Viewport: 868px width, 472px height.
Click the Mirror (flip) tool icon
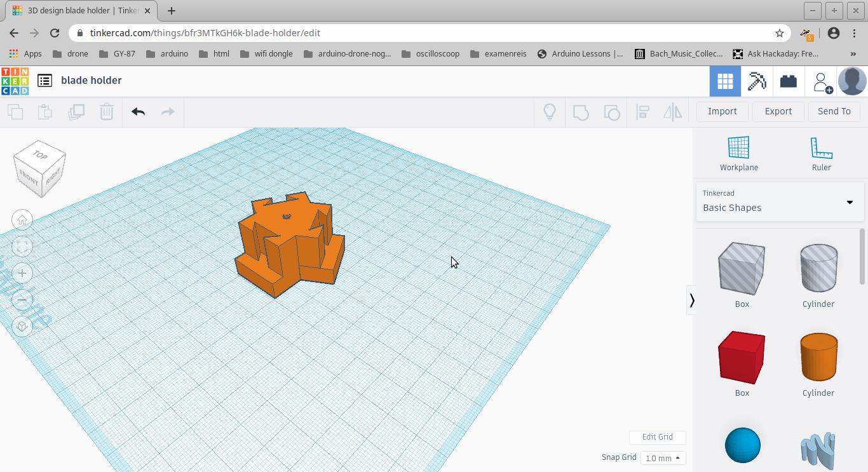672,112
